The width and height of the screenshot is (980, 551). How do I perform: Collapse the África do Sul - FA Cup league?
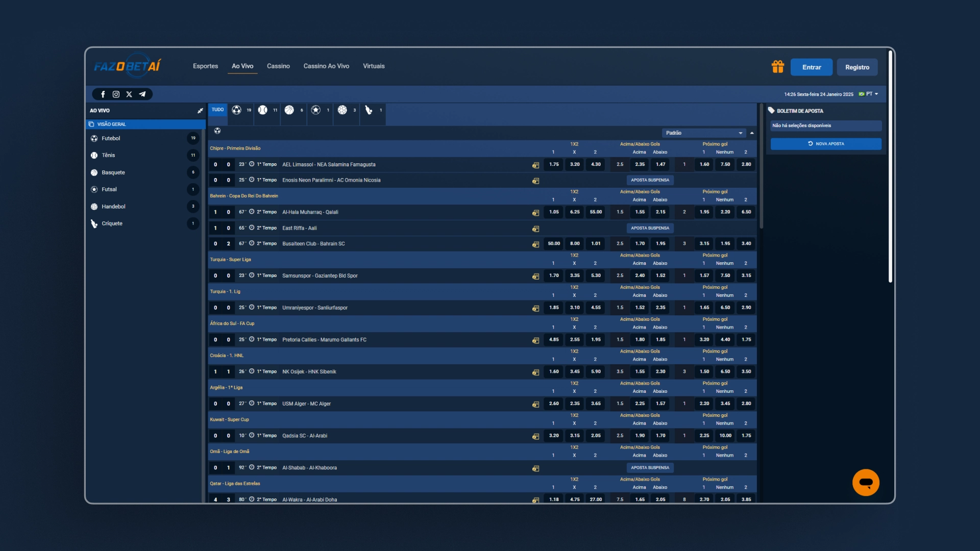pos(232,323)
